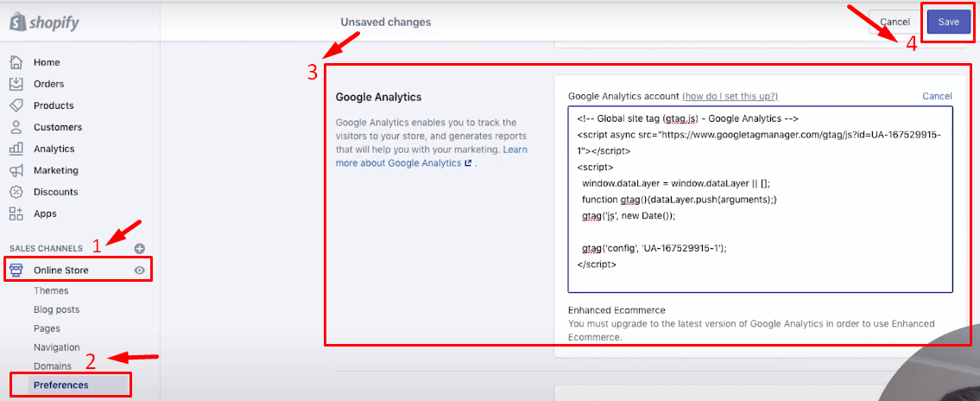This screenshot has height=401, width=980.
Task: View online store using the eye icon
Action: coord(139,271)
